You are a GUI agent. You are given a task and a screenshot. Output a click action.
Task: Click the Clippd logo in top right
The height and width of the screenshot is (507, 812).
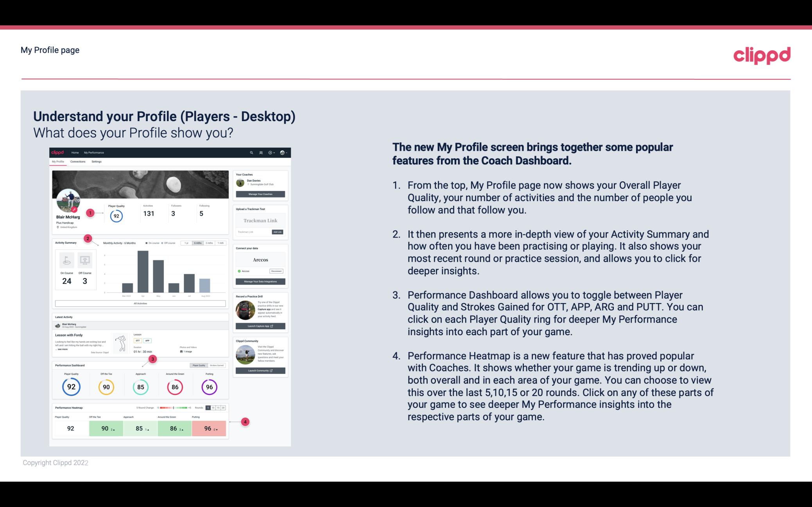pyautogui.click(x=762, y=54)
